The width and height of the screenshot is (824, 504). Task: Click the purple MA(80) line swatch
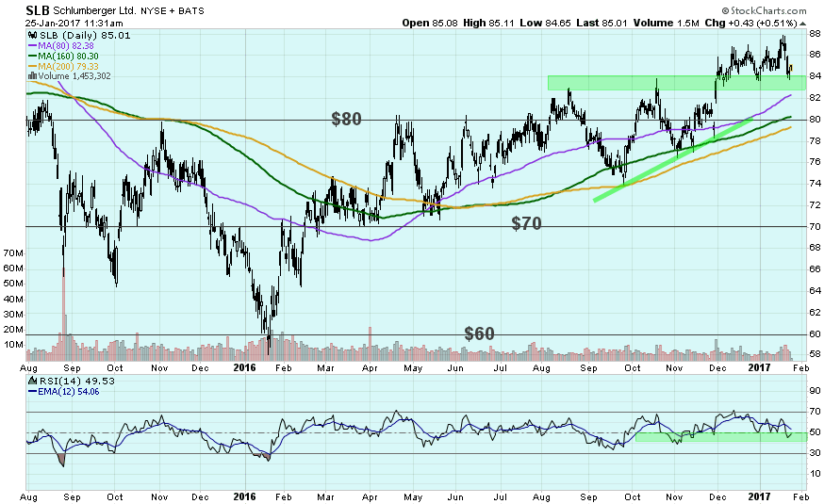pos(33,46)
